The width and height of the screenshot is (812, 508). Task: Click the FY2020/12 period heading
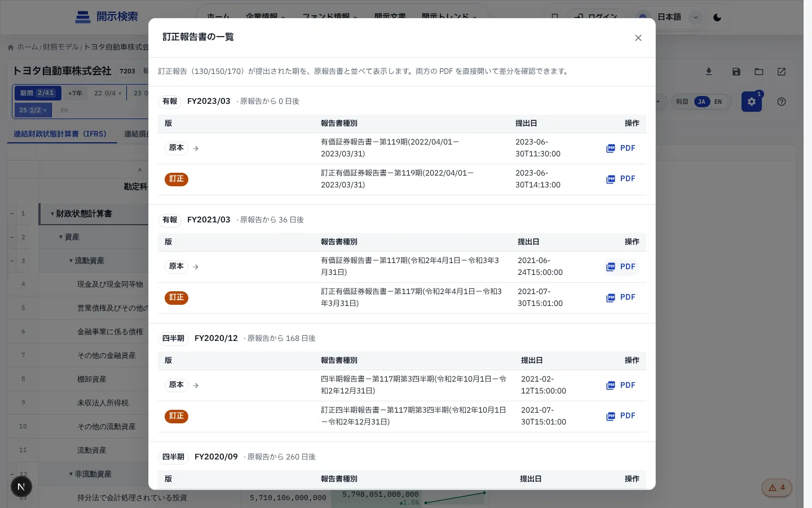216,339
